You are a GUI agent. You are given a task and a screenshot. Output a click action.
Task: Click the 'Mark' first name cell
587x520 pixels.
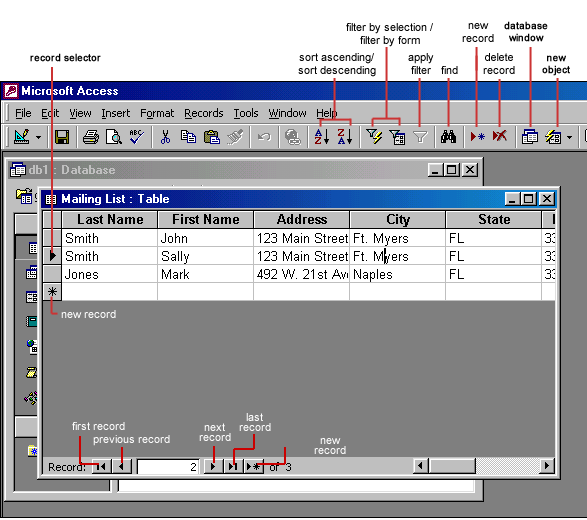206,274
